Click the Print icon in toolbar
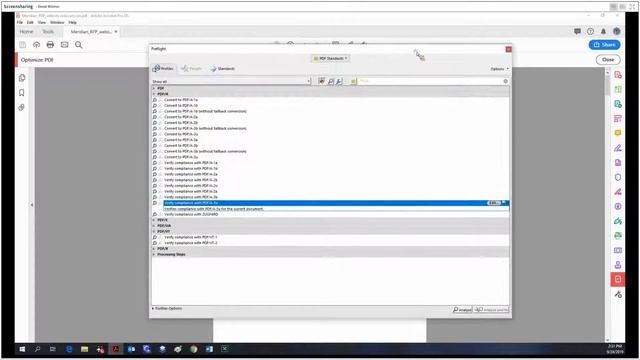The width and height of the screenshot is (640, 360). (50, 44)
